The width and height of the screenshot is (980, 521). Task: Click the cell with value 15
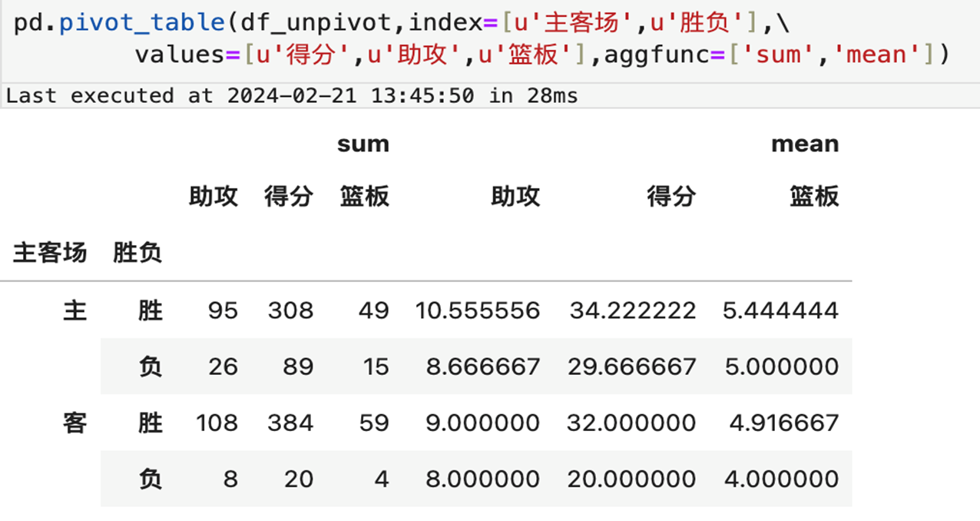point(376,367)
